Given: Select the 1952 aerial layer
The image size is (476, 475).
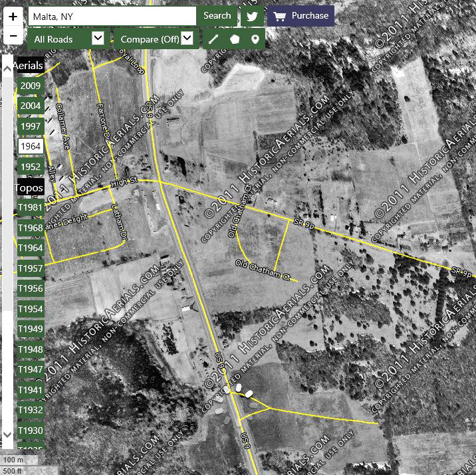Looking at the screenshot, I should pos(31,167).
